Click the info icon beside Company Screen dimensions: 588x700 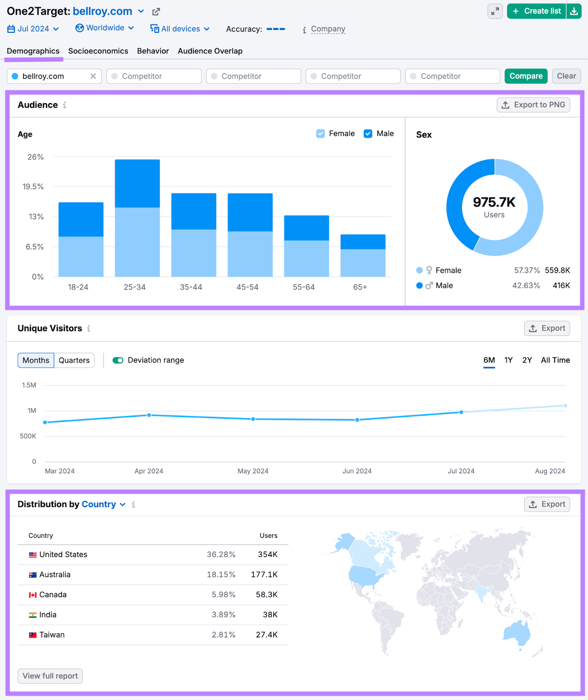coord(304,30)
